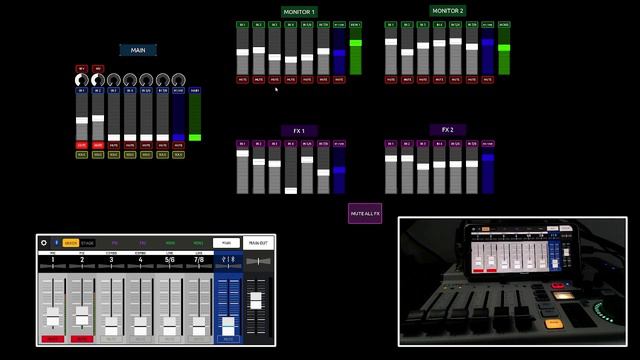Adjust MAIN section IN 1 fader

click(x=82, y=120)
